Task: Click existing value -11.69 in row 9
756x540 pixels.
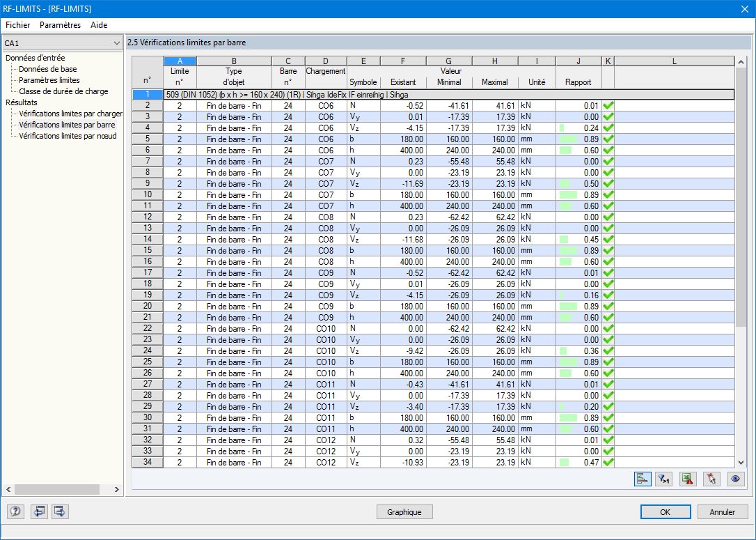Action: [x=403, y=184]
